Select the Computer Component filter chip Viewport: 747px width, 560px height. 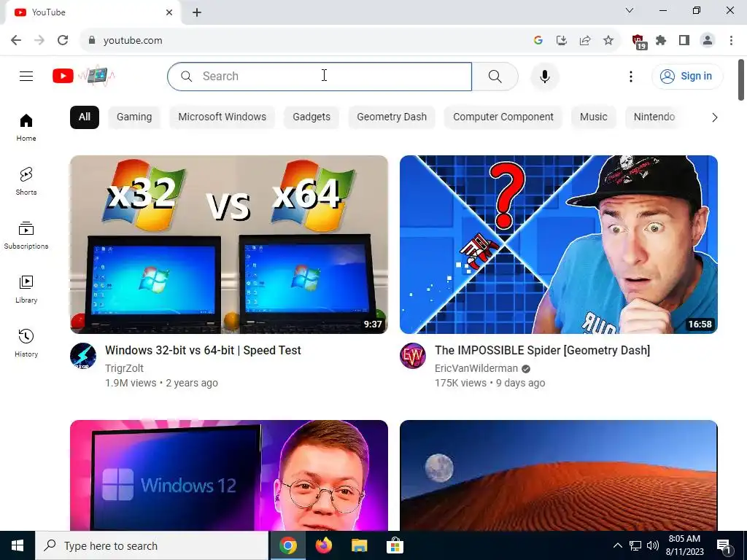pos(503,117)
